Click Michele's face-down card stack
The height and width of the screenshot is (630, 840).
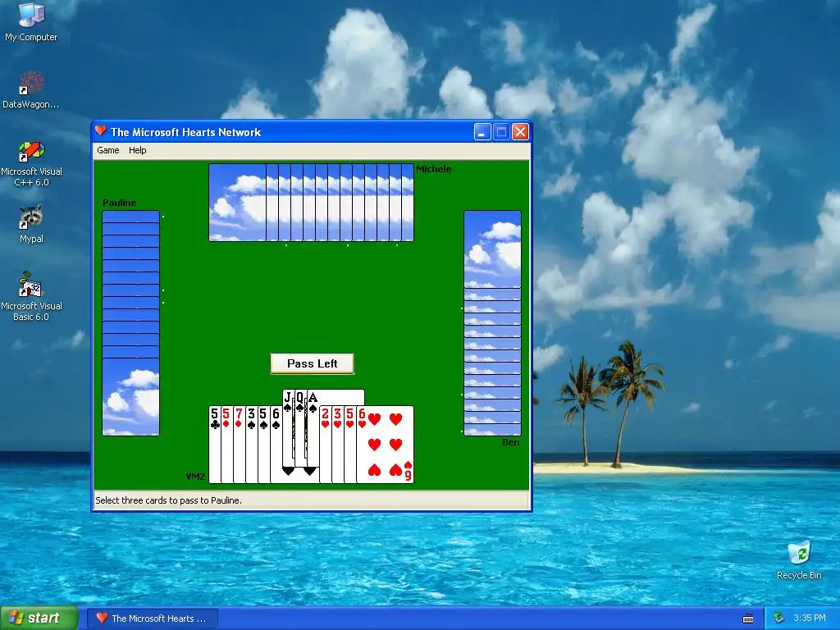(311, 203)
